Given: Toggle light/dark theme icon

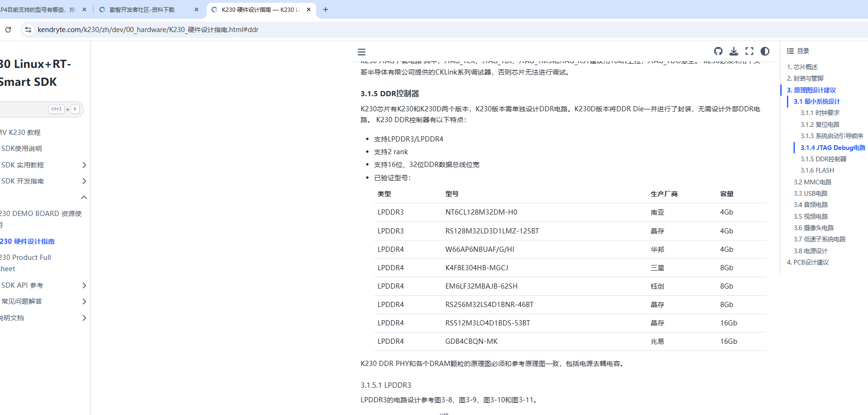Looking at the screenshot, I should click(x=765, y=51).
